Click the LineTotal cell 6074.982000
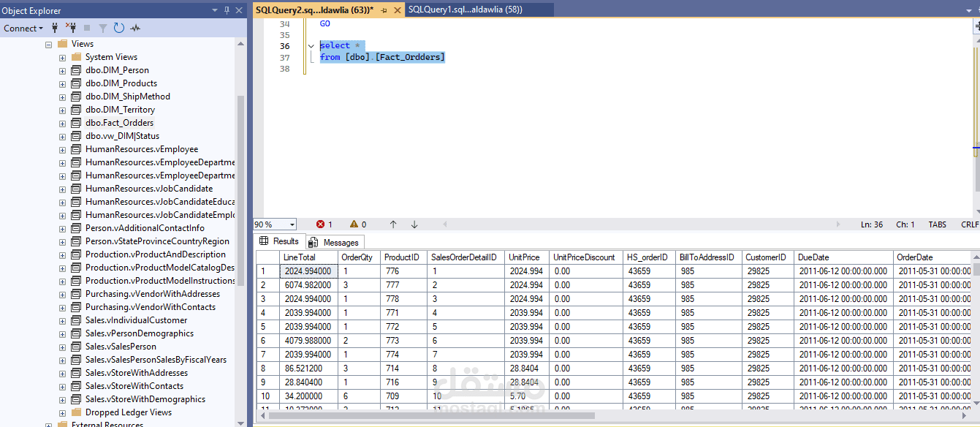Viewport: 980px width, 427px height. [x=309, y=285]
